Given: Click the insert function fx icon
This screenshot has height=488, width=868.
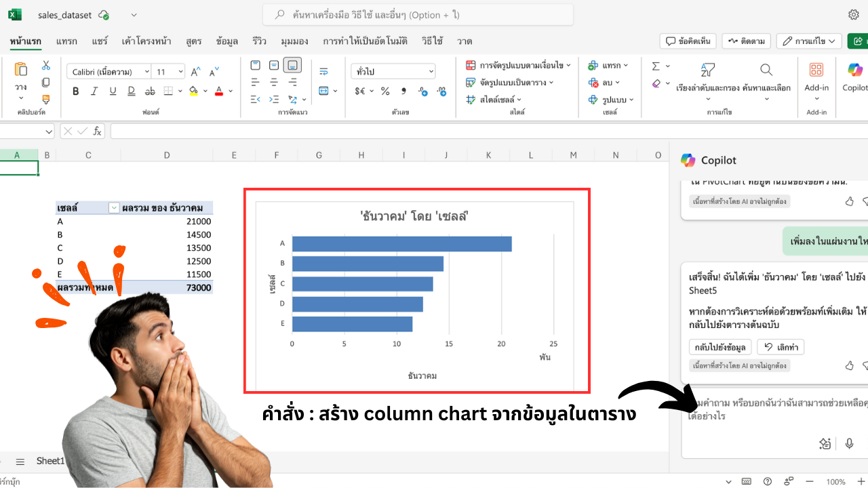Looking at the screenshot, I should [x=98, y=131].
